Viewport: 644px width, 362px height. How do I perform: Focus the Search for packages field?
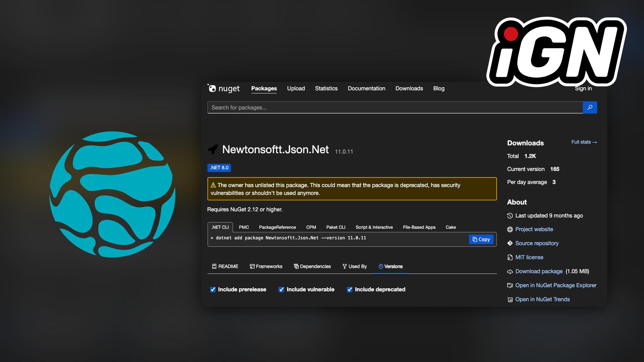point(395,108)
